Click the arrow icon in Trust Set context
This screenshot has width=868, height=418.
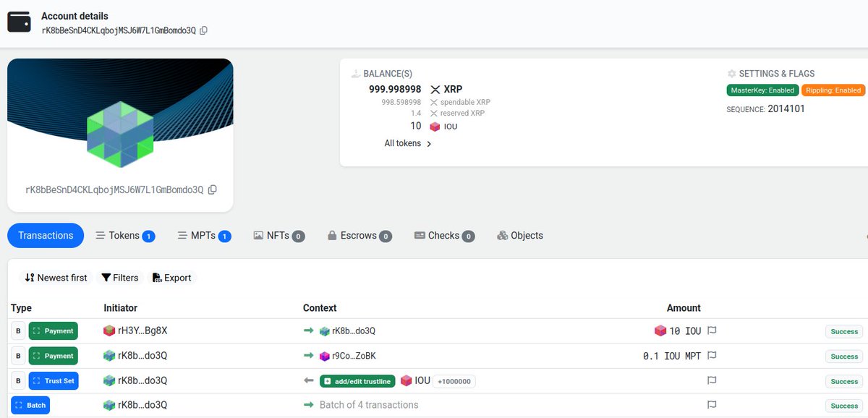point(309,380)
